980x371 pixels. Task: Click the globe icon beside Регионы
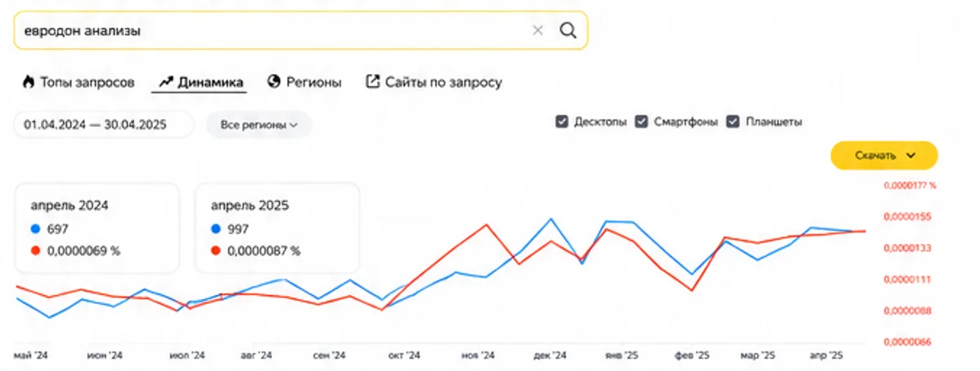(274, 82)
